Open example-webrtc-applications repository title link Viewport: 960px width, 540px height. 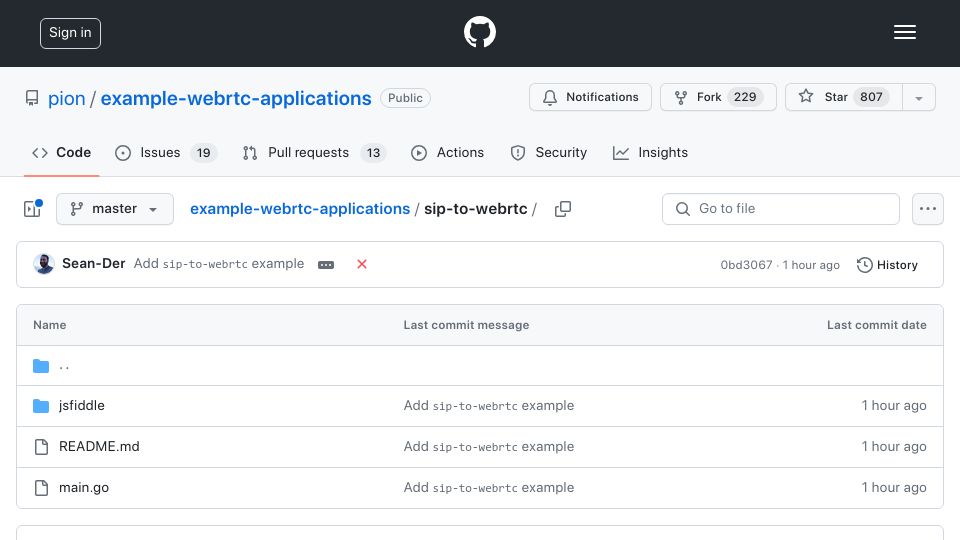click(x=236, y=99)
